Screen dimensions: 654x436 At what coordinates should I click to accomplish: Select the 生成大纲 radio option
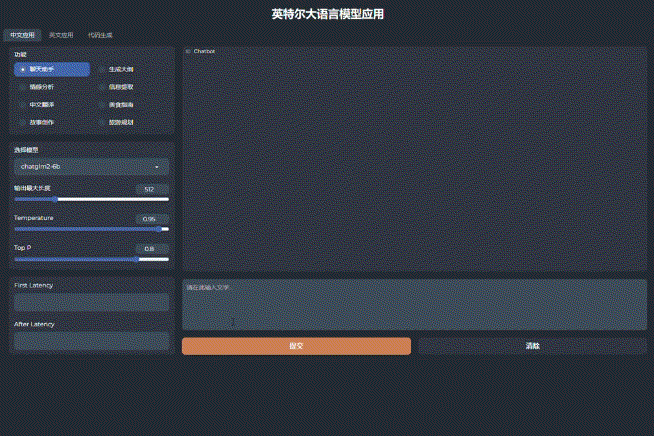tap(117, 69)
